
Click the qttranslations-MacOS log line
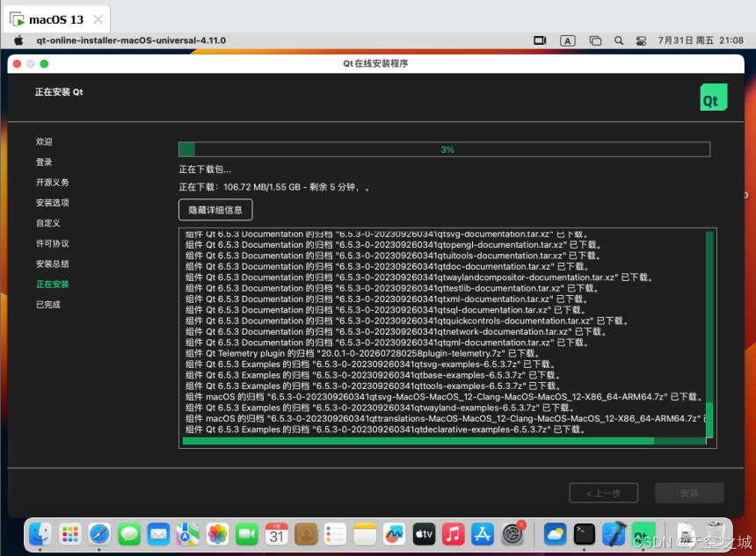[x=446, y=419]
